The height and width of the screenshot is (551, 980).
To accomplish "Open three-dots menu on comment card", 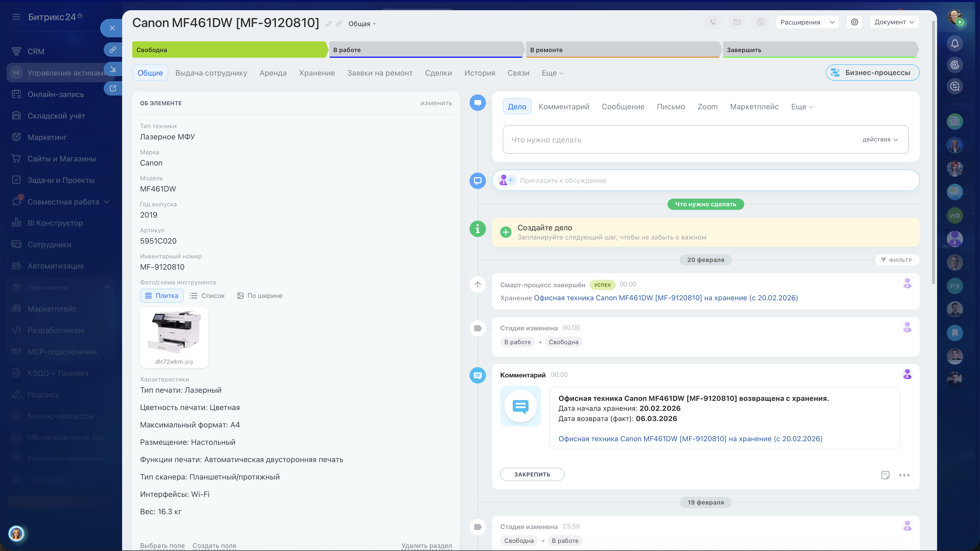I will [904, 475].
